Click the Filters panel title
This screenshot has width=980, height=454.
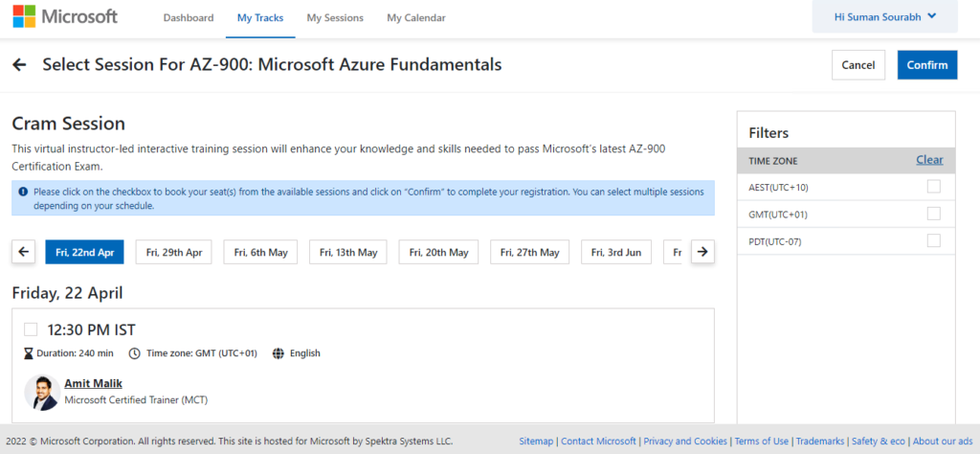(768, 132)
